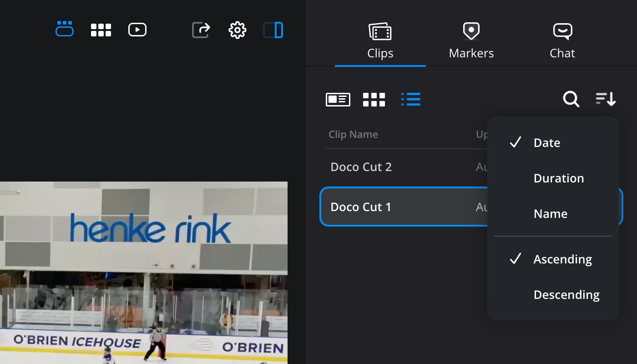Open the Chat tab
The height and width of the screenshot is (364, 637).
[562, 41]
